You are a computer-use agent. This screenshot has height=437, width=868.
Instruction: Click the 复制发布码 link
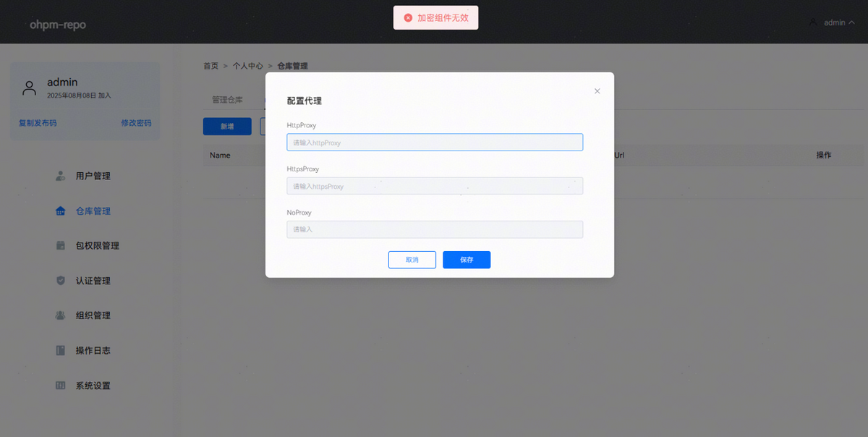click(38, 123)
